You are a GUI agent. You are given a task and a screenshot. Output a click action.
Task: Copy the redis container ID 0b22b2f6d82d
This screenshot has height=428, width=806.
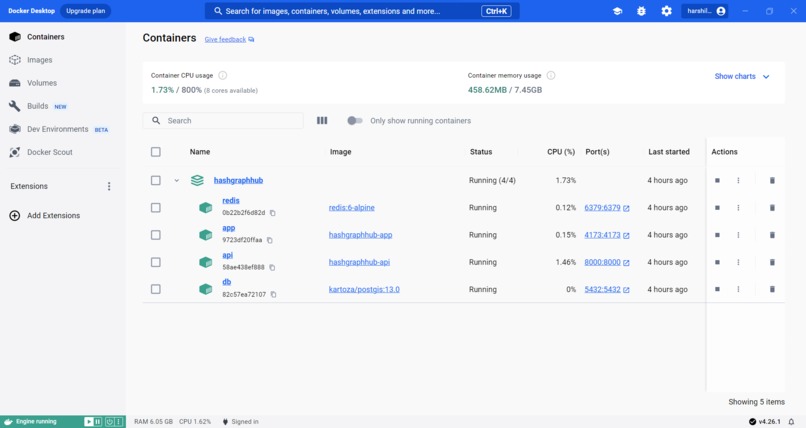[273, 213]
